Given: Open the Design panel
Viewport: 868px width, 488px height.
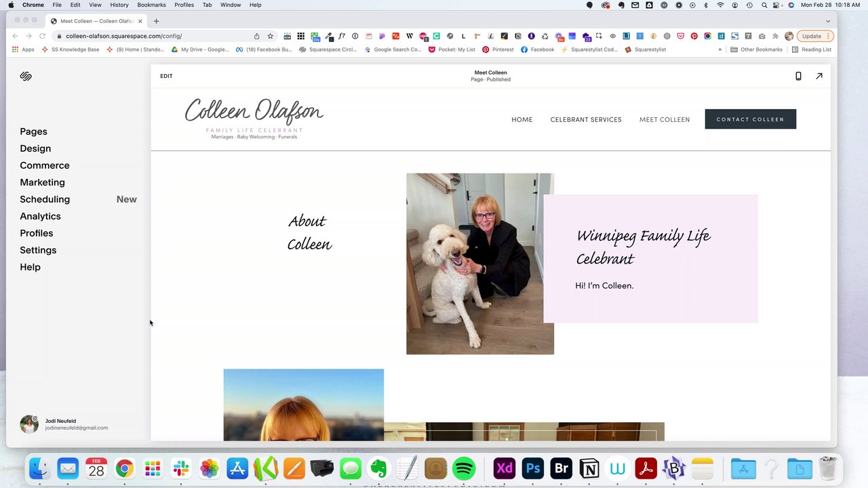Looking at the screenshot, I should click(35, 148).
